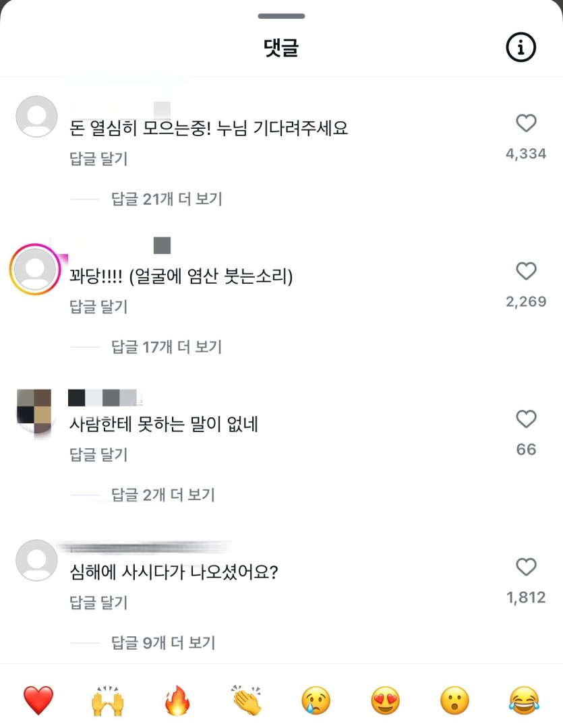Screen dimensions: 563x728
Task: Open the comments info icon
Action: (521, 47)
